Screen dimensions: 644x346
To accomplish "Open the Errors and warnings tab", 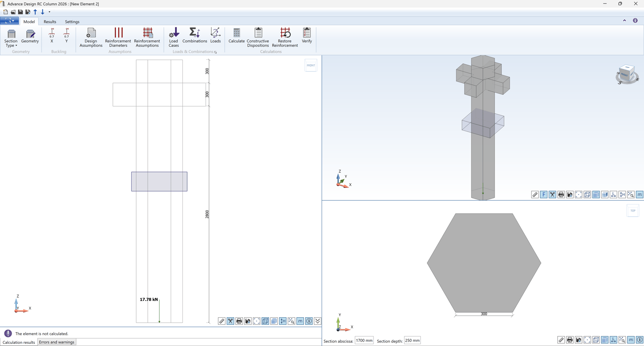I will (57, 342).
